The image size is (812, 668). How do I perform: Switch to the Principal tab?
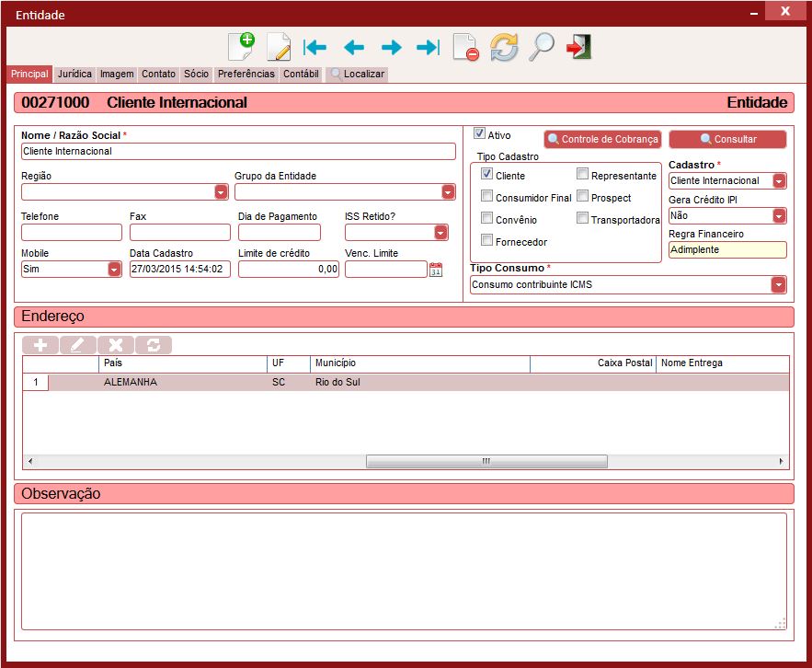coord(29,75)
